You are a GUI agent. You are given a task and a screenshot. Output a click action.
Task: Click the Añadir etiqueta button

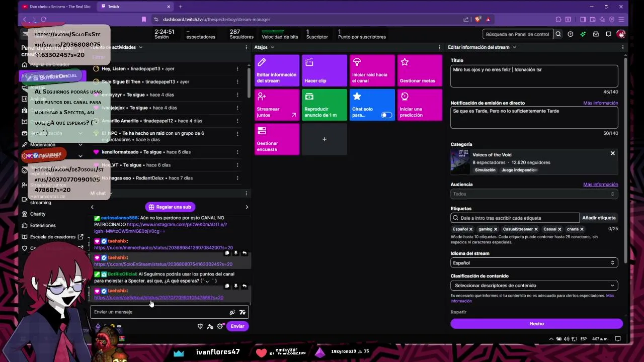(x=599, y=218)
